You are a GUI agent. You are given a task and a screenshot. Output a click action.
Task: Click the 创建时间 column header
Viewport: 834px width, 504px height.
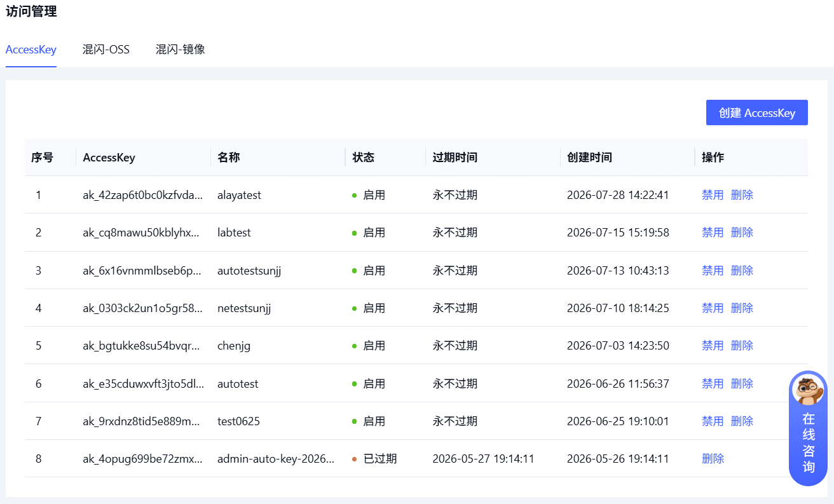589,158
